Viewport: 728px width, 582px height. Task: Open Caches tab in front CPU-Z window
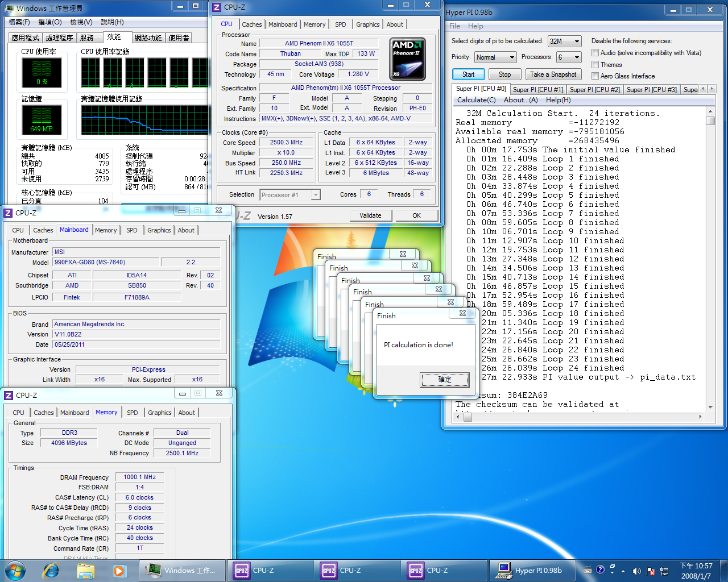(x=251, y=24)
